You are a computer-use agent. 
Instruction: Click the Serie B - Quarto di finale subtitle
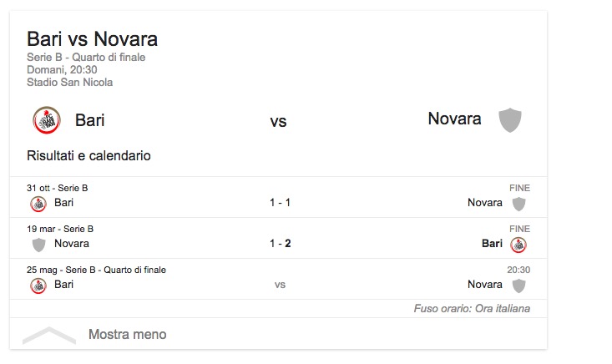pyautogui.click(x=86, y=58)
